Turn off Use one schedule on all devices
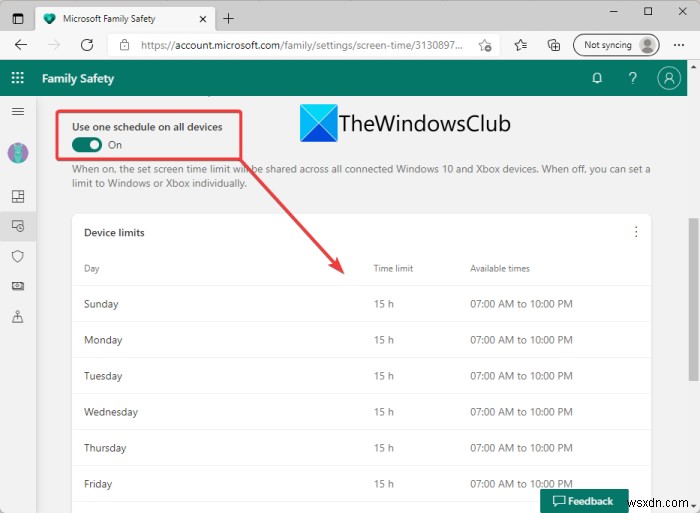The height and width of the screenshot is (513, 700). (87, 145)
